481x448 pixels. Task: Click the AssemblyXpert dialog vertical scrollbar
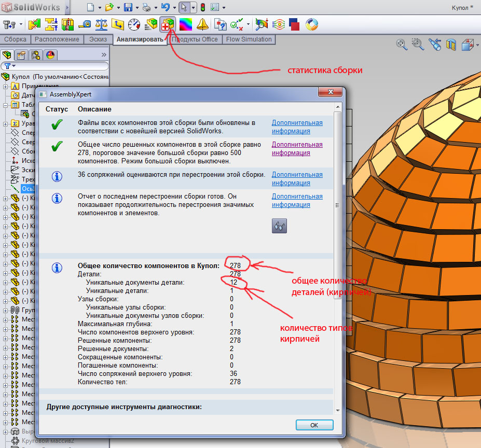point(338,207)
